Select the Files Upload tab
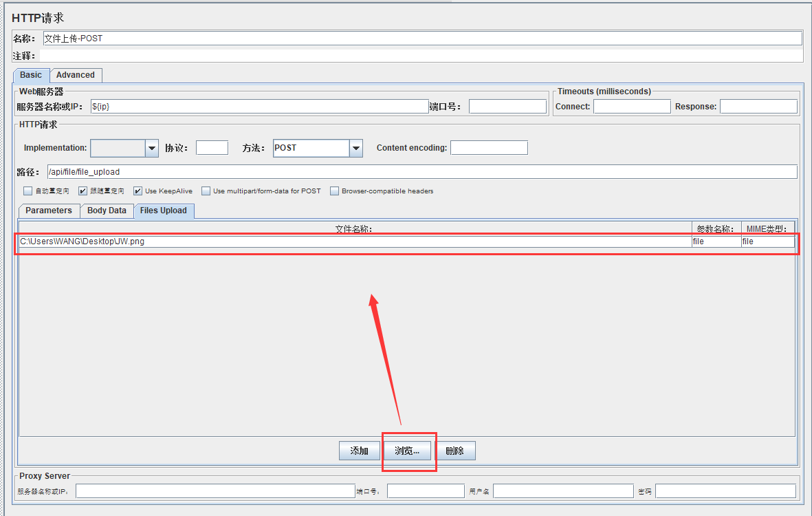This screenshot has width=812, height=516. [164, 211]
